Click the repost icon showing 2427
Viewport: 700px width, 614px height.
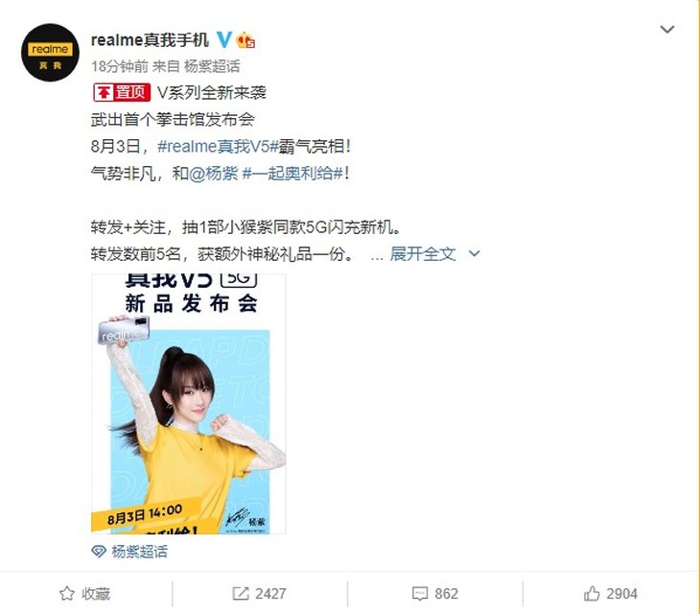[240, 594]
